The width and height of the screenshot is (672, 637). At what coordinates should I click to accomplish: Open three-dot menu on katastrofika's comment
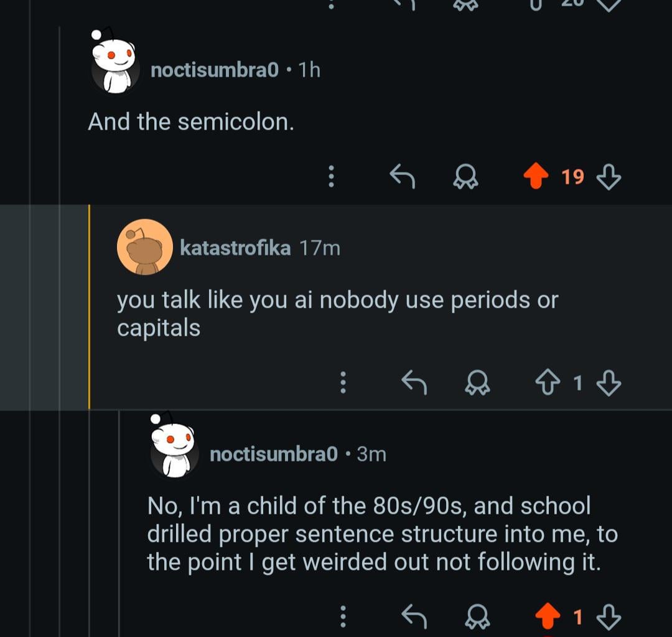[x=343, y=382]
